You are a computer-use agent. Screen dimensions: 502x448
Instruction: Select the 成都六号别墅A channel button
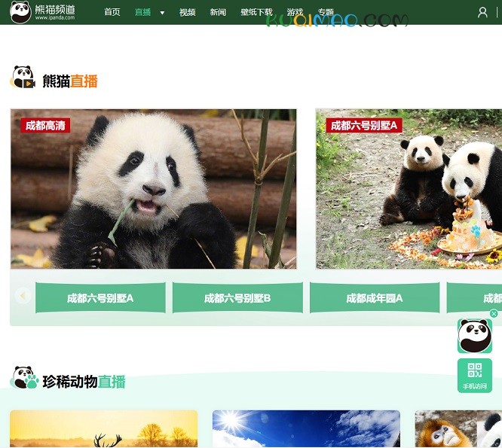(x=100, y=298)
